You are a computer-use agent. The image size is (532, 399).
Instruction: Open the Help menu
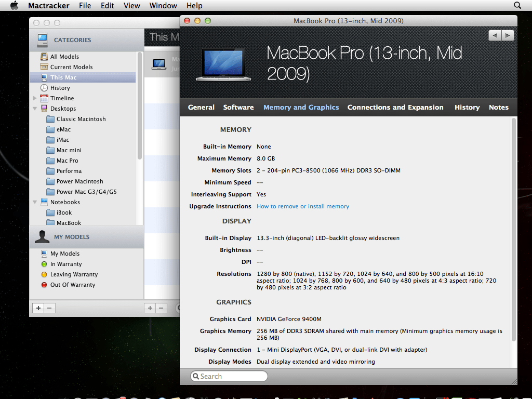[x=194, y=5]
